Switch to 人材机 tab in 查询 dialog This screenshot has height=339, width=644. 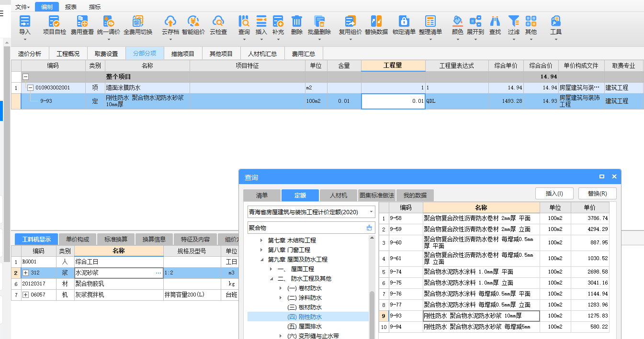339,195
